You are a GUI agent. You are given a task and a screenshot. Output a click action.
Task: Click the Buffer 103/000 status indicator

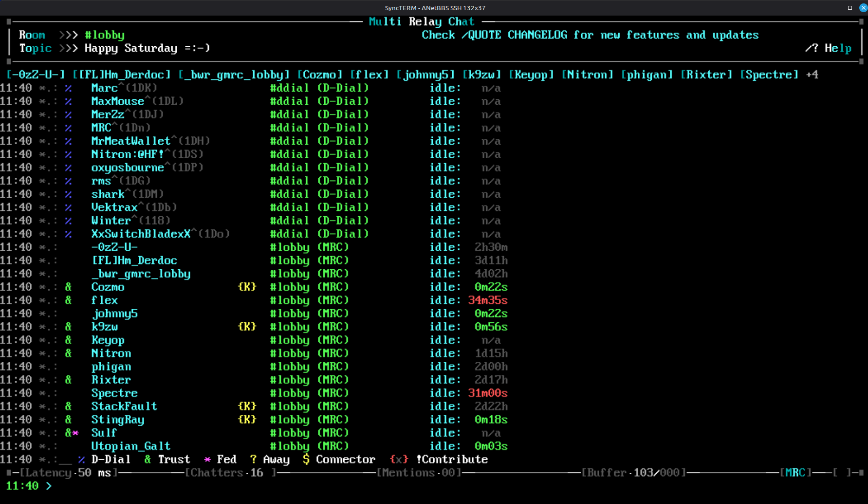click(634, 473)
